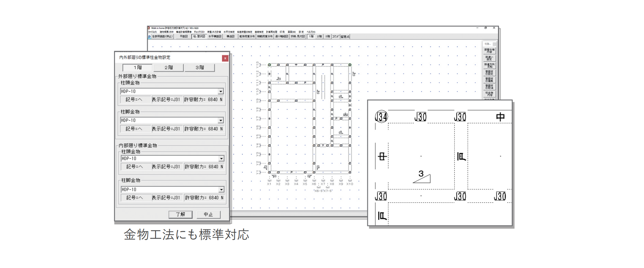The image size is (644, 268).
Task: Expand the exterior 柱脚金物 selection list
Action: click(221, 120)
